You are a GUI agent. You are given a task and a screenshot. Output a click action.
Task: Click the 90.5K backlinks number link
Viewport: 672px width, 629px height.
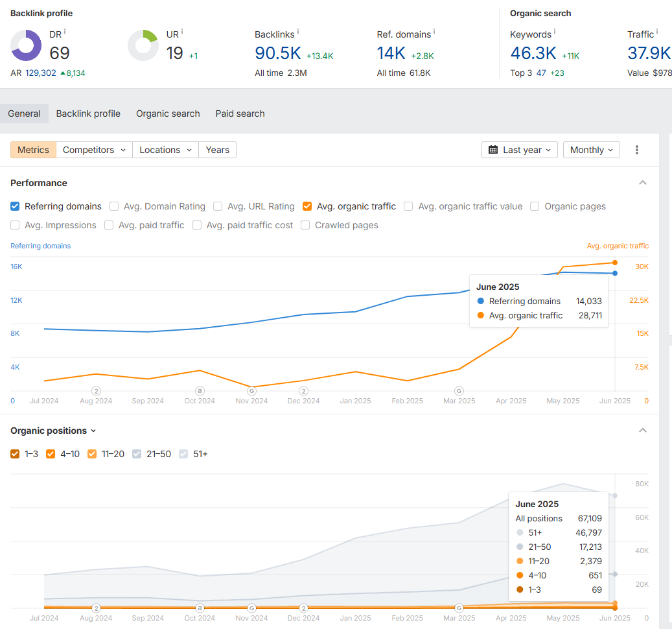point(278,53)
